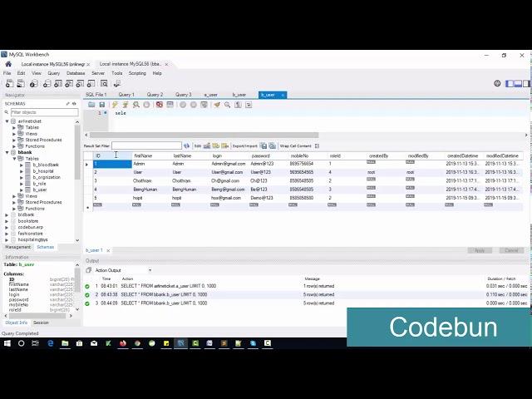Collapse the bbank schema

click(x=7, y=152)
